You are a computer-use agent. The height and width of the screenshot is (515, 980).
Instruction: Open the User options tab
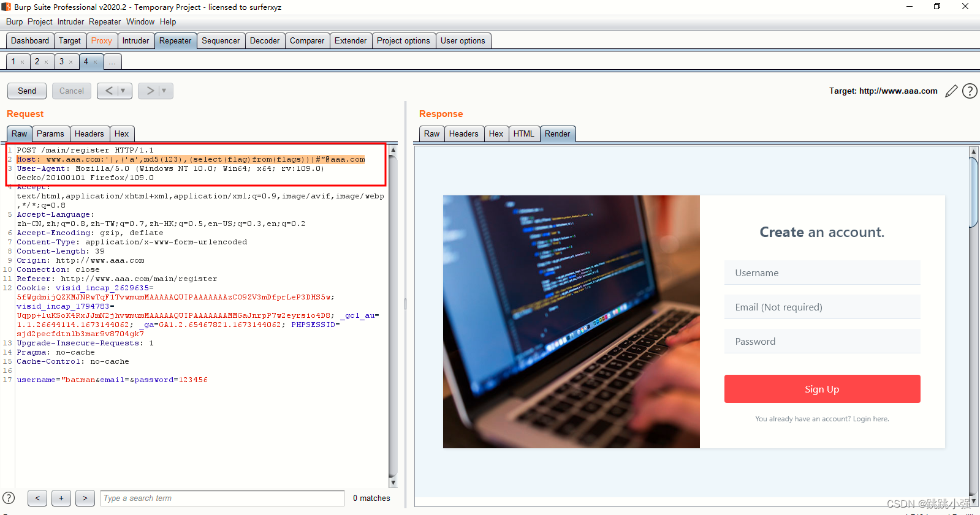tap(463, 41)
